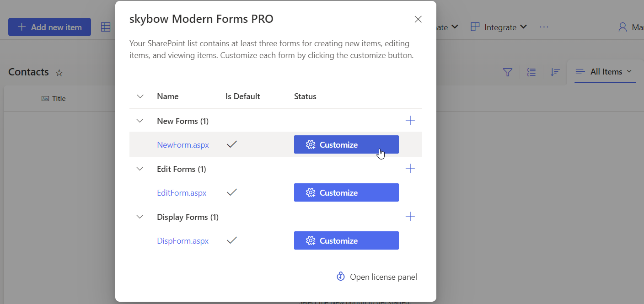Click the license panel anchor icon
The width and height of the screenshot is (644, 304).
pyautogui.click(x=340, y=277)
